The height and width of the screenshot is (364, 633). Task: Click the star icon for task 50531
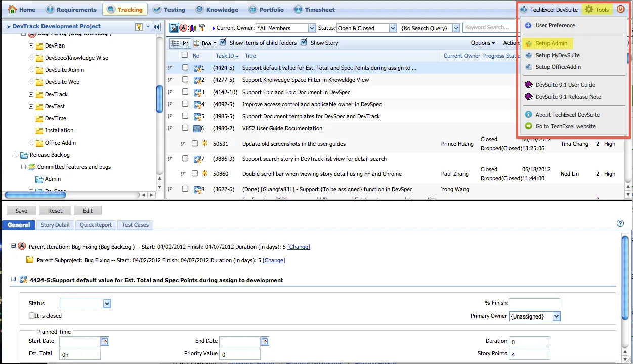pos(205,144)
